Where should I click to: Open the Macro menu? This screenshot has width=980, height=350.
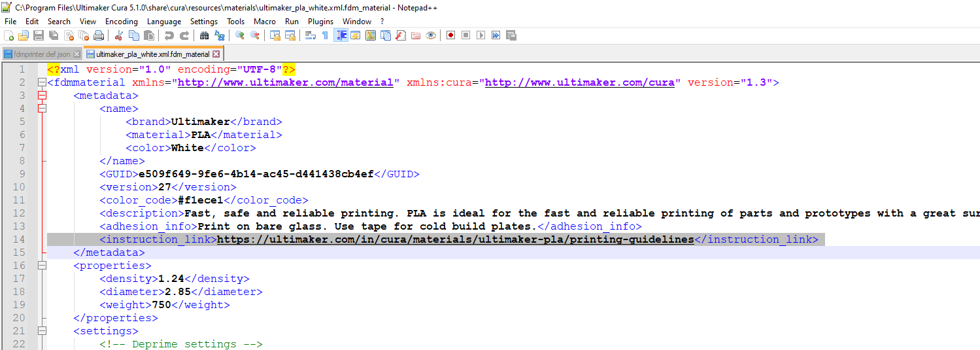pos(265,22)
